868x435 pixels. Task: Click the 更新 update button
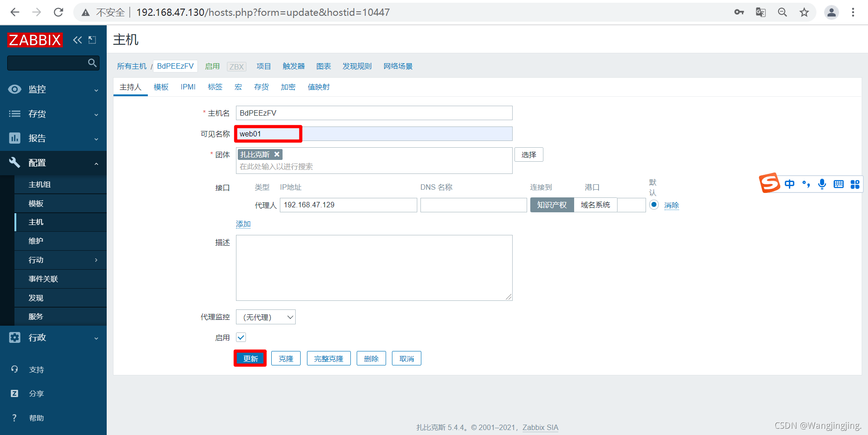coord(250,359)
